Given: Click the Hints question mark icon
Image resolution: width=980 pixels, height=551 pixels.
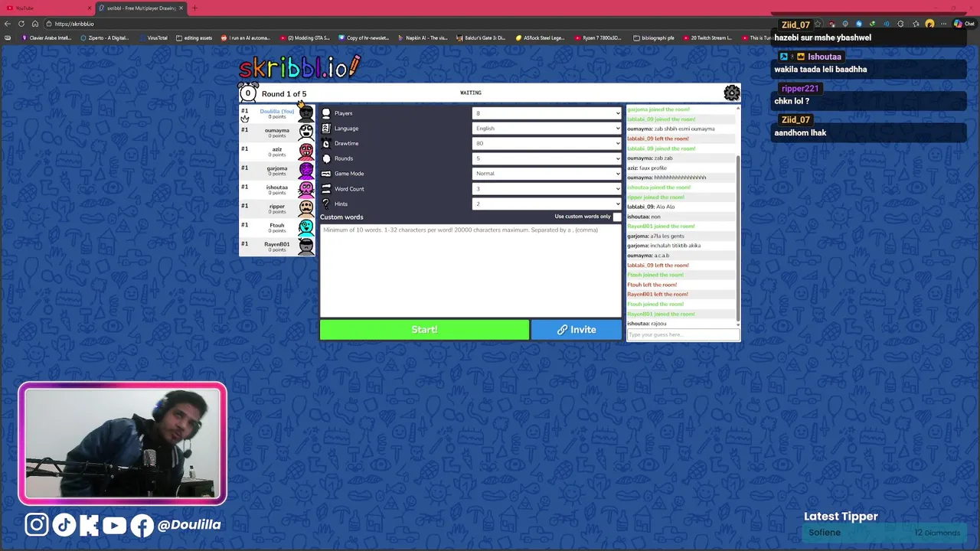Looking at the screenshot, I should [x=326, y=204].
